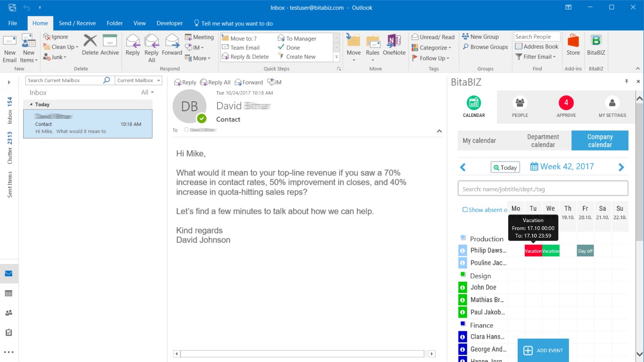Open OneNote from the ribbon

(394, 46)
